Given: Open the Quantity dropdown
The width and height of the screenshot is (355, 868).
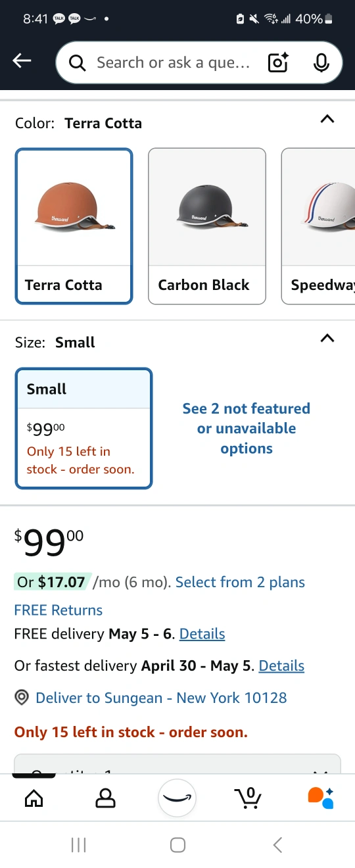Looking at the screenshot, I should pyautogui.click(x=177, y=764).
